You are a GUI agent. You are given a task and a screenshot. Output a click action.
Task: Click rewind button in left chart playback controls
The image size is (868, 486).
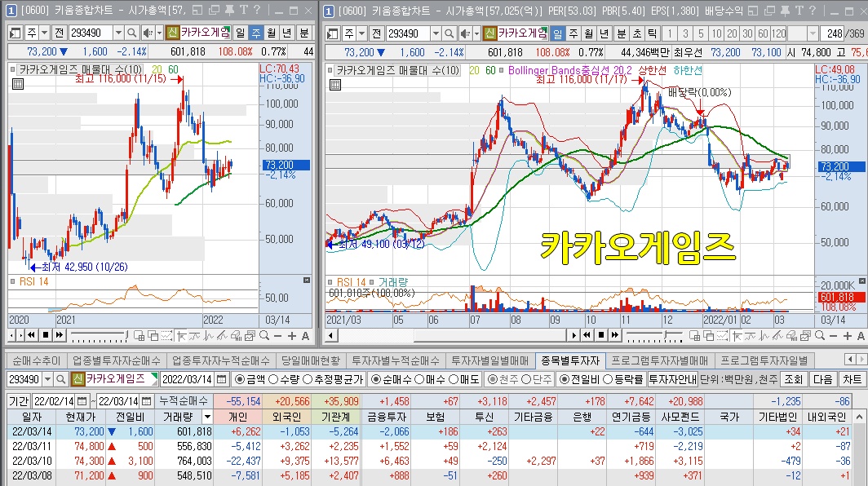32,335
